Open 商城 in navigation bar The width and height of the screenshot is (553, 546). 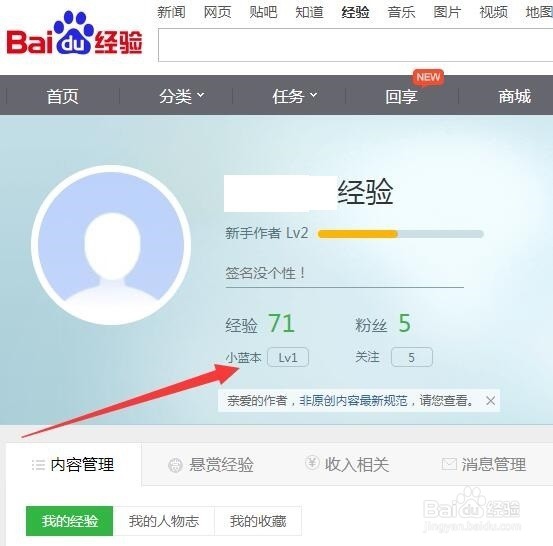514,96
